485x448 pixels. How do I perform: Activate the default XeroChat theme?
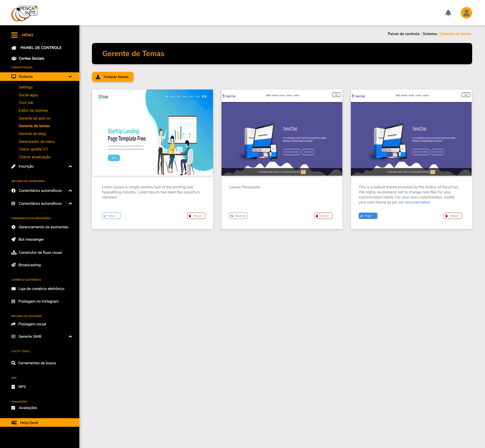(368, 216)
